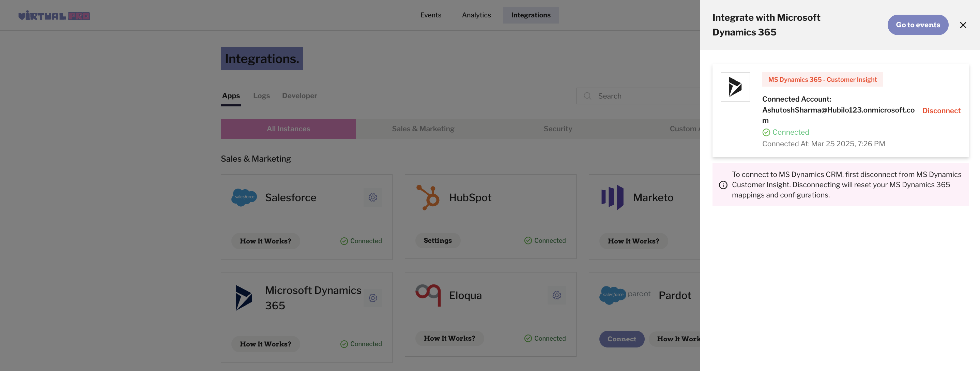Viewport: 980px width, 371px height.
Task: Select the Custom filter tab
Action: pos(663,129)
